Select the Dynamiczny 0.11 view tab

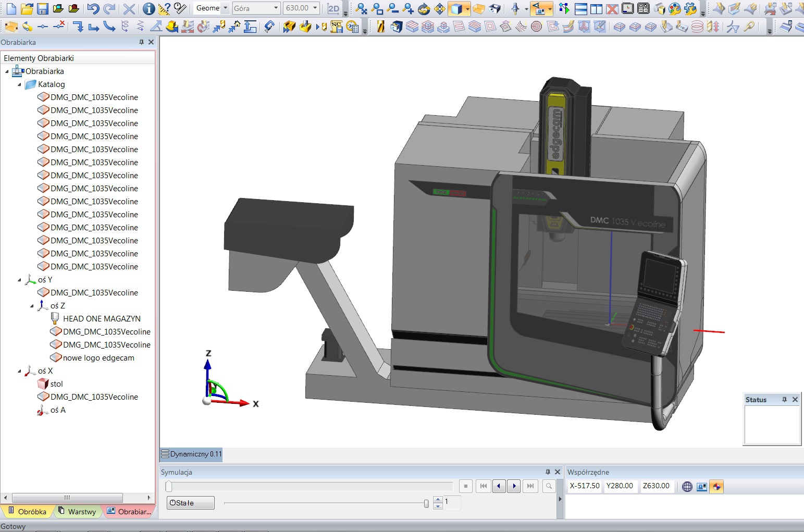[191, 454]
